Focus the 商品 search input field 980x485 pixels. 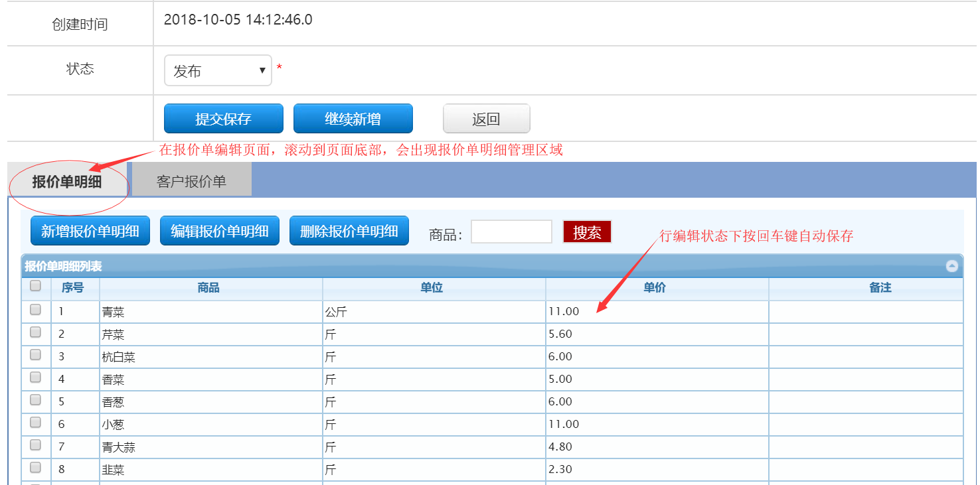(511, 232)
